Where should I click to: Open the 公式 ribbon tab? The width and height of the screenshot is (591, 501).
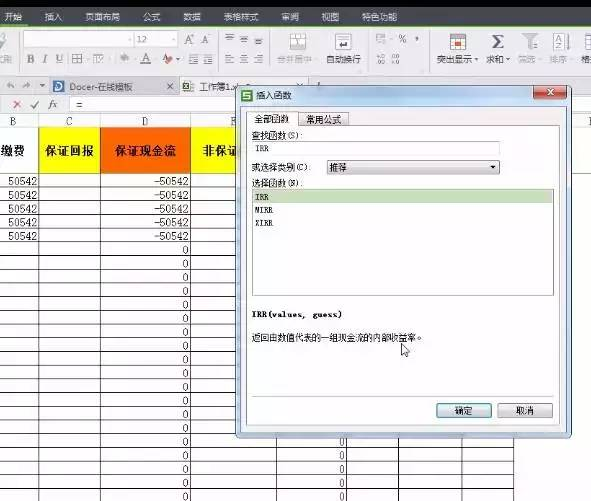[x=152, y=17]
